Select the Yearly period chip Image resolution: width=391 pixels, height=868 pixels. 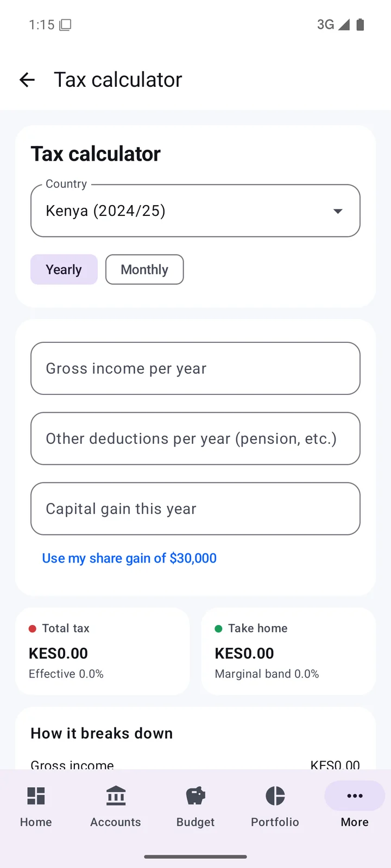click(64, 270)
